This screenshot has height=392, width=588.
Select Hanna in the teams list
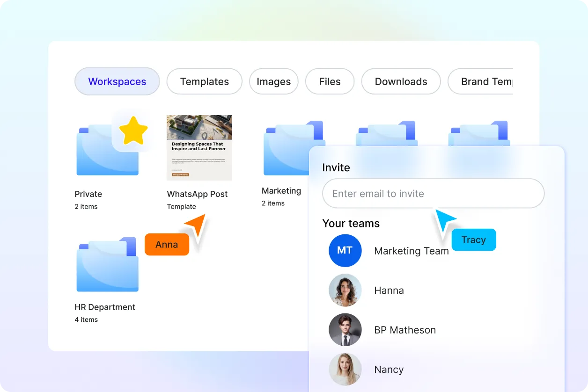click(389, 290)
